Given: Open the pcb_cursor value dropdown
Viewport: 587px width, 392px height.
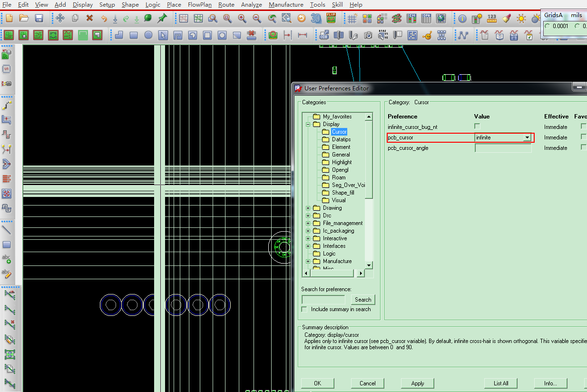Looking at the screenshot, I should pyautogui.click(x=527, y=137).
